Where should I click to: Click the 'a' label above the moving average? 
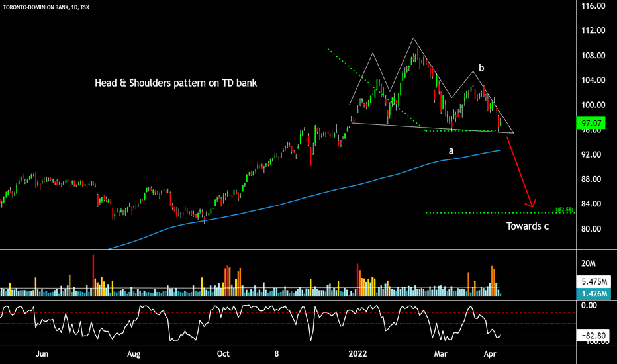tap(451, 151)
